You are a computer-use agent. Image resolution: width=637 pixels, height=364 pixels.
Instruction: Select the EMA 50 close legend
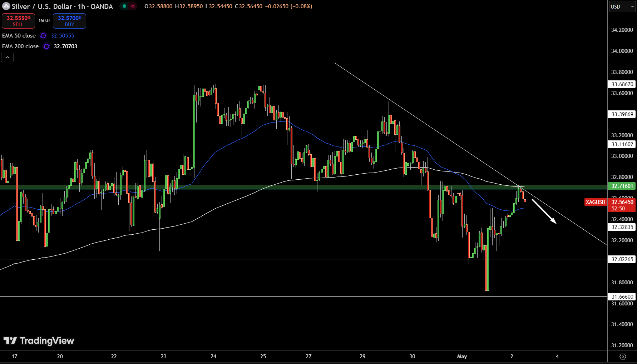(x=19, y=36)
